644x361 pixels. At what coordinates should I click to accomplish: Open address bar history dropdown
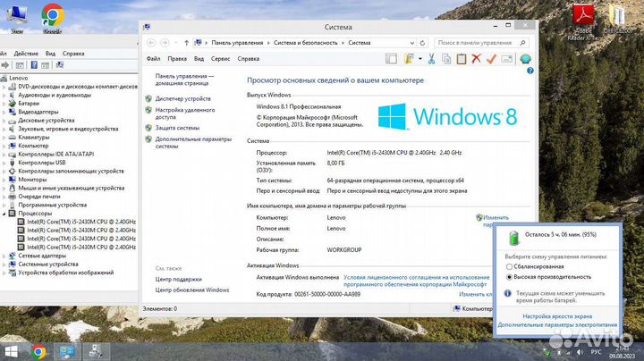[412, 43]
